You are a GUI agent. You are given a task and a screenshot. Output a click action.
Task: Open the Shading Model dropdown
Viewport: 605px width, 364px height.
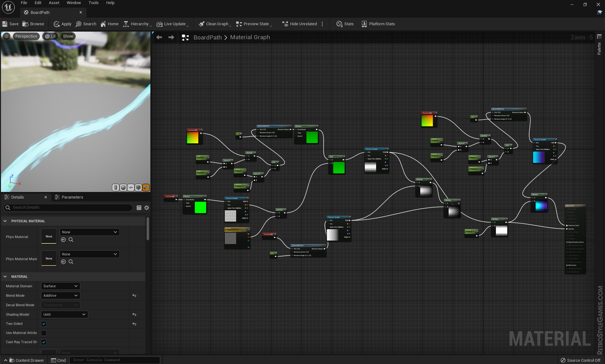64,314
